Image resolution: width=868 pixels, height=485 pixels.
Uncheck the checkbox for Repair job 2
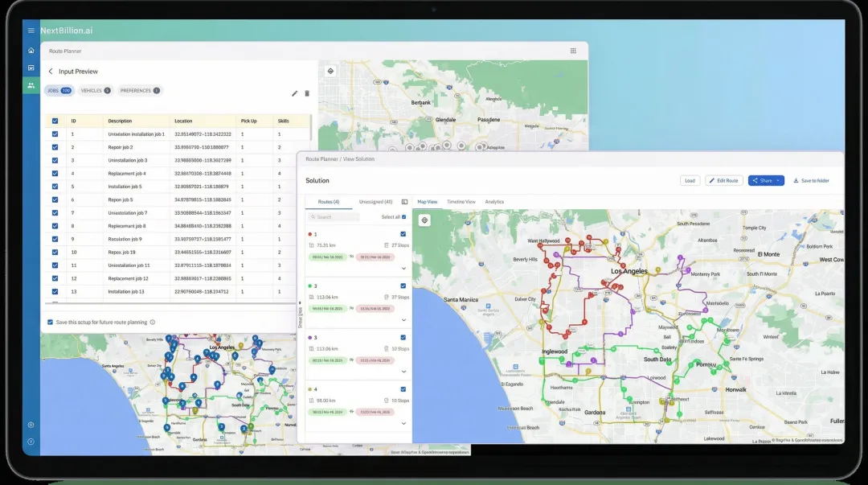click(x=55, y=147)
